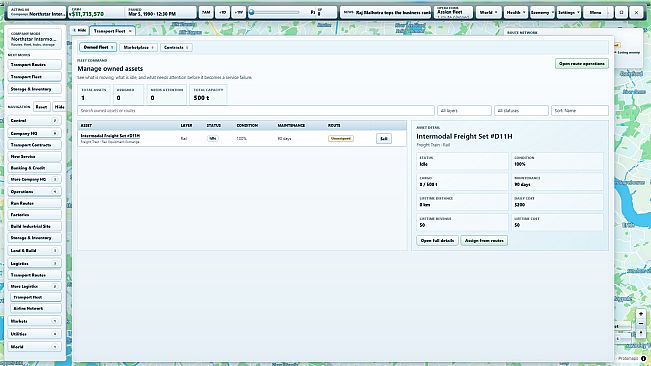
Task: Hide the panel using the Hide tab button
Action: pyautogui.click(x=79, y=30)
